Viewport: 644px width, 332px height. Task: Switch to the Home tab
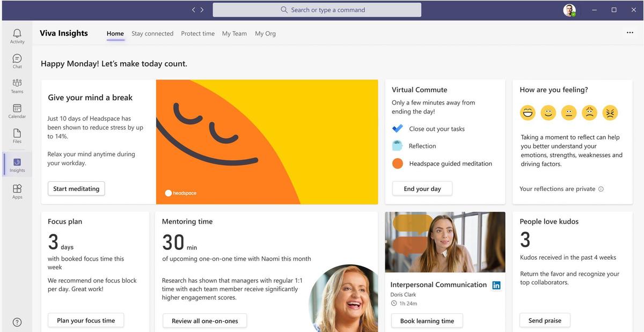[115, 33]
